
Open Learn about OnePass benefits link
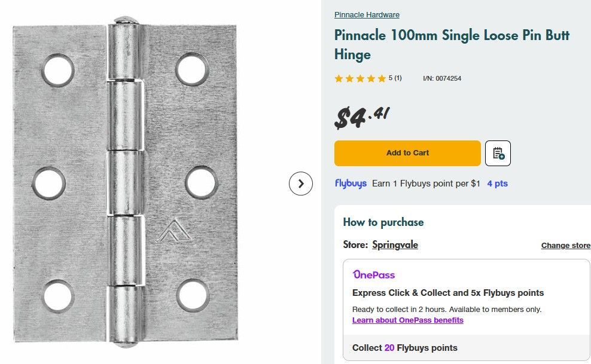coord(407,320)
